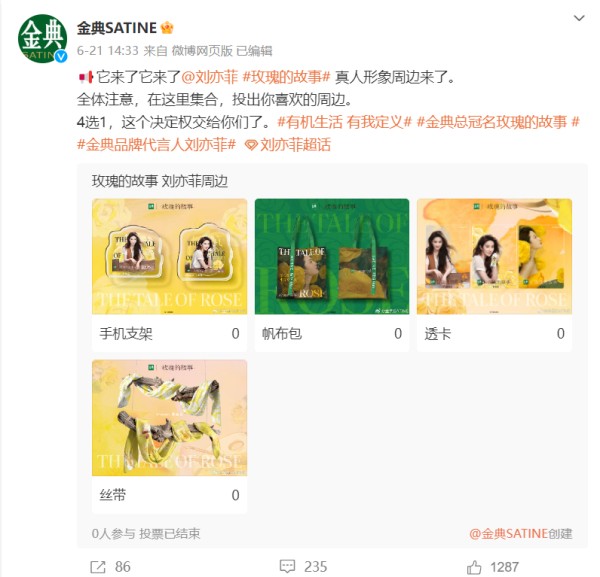Vote for the 帆布包 option
The height and width of the screenshot is (577, 600).
[x=332, y=334]
